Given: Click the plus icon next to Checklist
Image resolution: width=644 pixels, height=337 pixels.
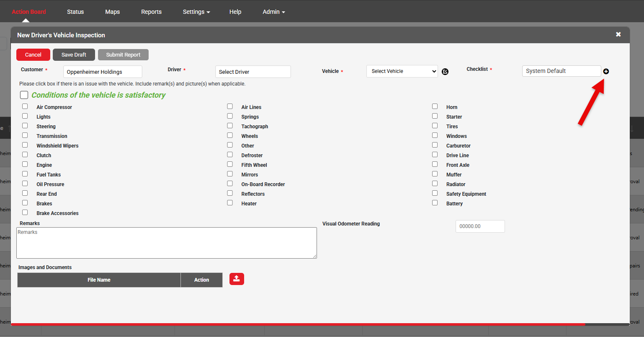Looking at the screenshot, I should 606,71.
